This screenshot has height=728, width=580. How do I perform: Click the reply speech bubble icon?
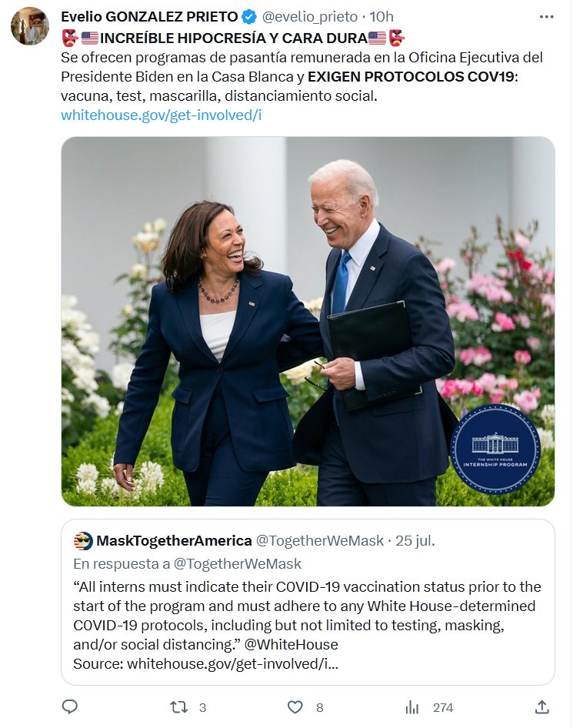(x=70, y=706)
